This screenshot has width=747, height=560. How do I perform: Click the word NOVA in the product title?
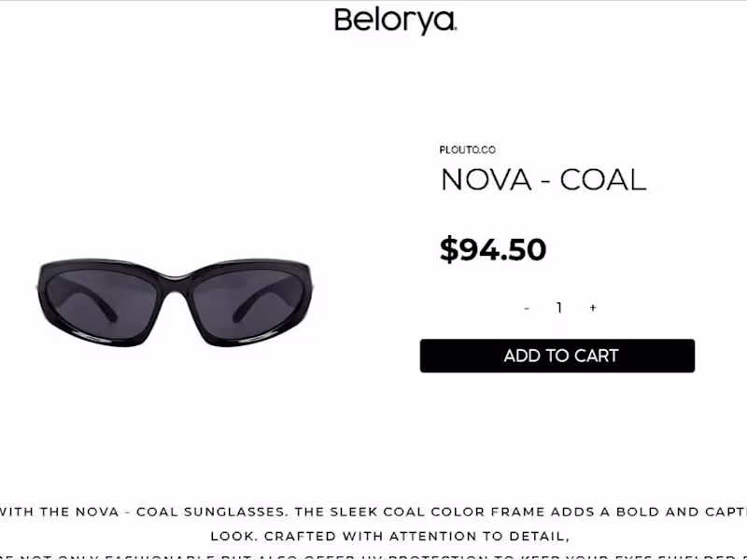point(481,180)
